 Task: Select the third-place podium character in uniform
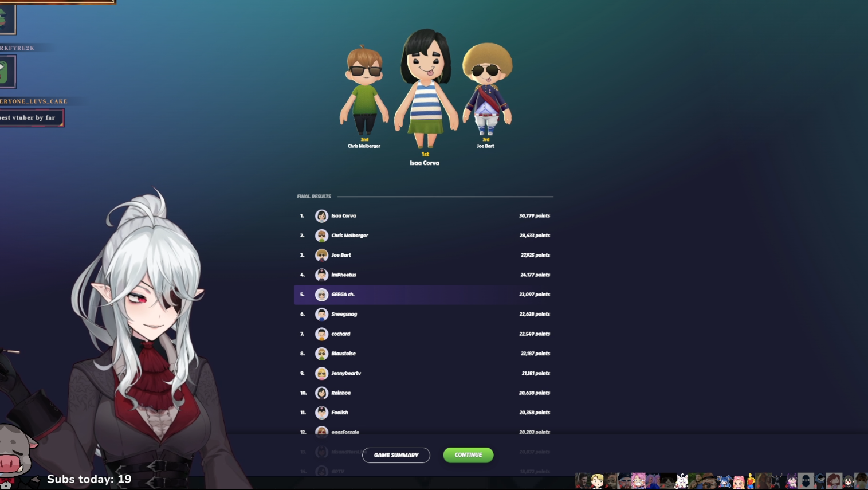[x=487, y=89]
